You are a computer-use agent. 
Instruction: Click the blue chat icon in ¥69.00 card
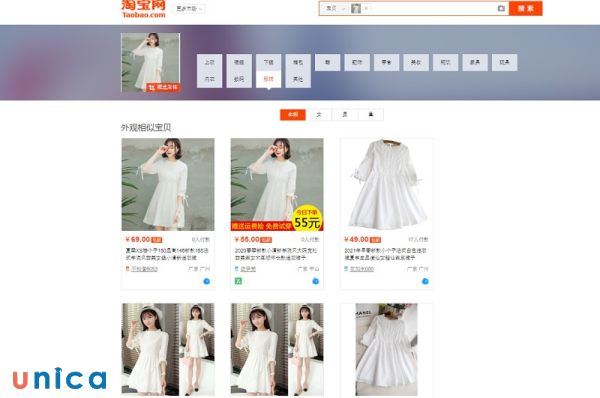(x=207, y=281)
